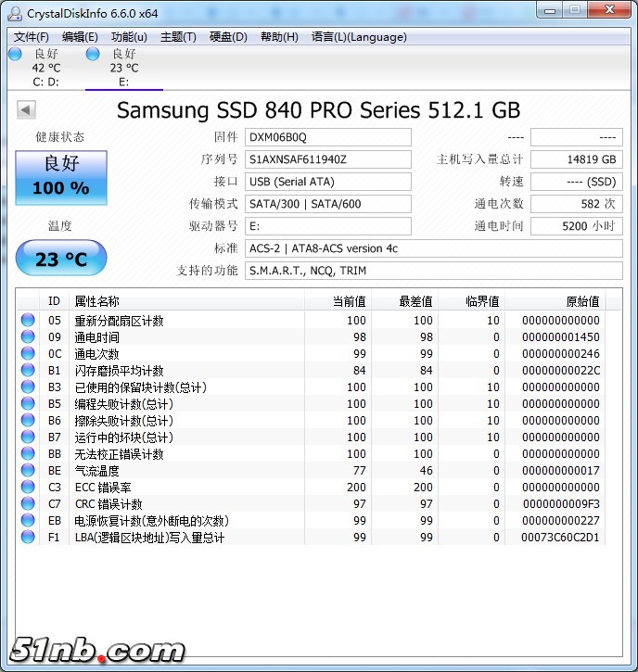Select the LBA(逻辑区块地址)写入量总计 attribute name

[x=149, y=538]
